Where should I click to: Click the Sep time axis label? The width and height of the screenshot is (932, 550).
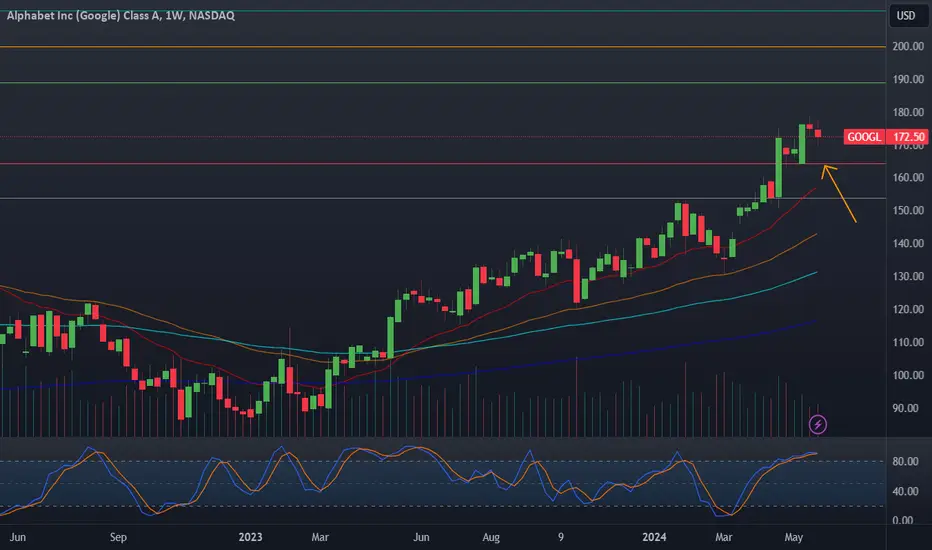pos(118,537)
